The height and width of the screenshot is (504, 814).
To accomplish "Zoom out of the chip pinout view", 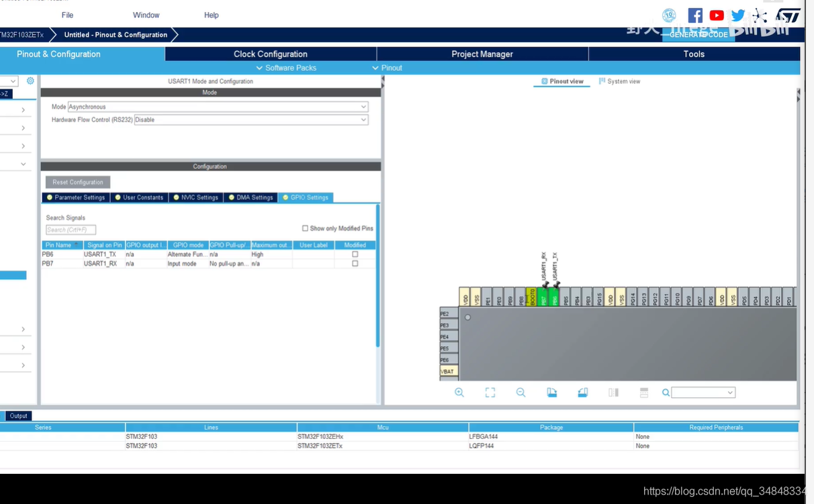I will tap(521, 393).
